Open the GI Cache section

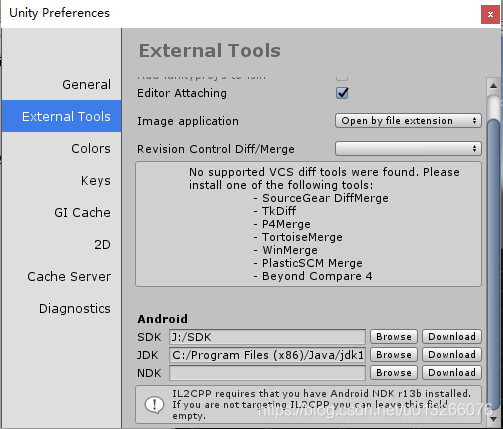(82, 212)
